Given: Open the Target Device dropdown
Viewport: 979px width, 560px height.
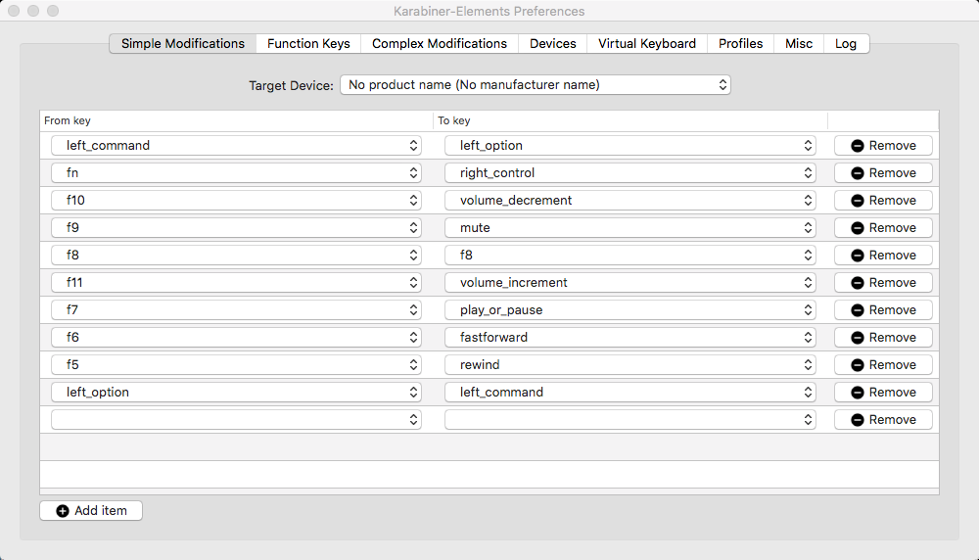Looking at the screenshot, I should pos(536,85).
